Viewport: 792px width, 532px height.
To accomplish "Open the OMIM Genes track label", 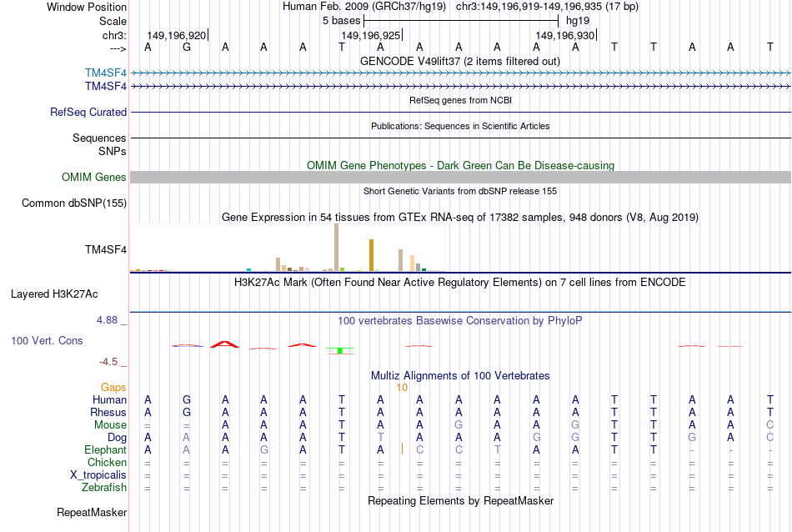I will tap(94, 178).
